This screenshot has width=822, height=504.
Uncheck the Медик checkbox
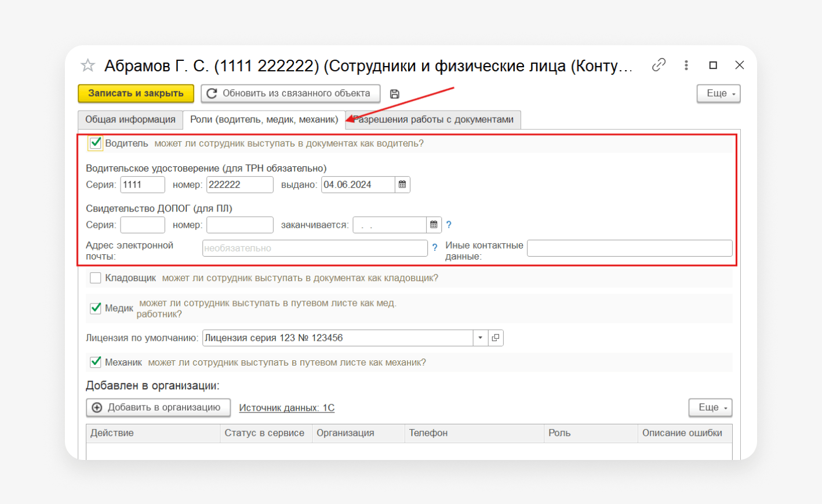(96, 308)
